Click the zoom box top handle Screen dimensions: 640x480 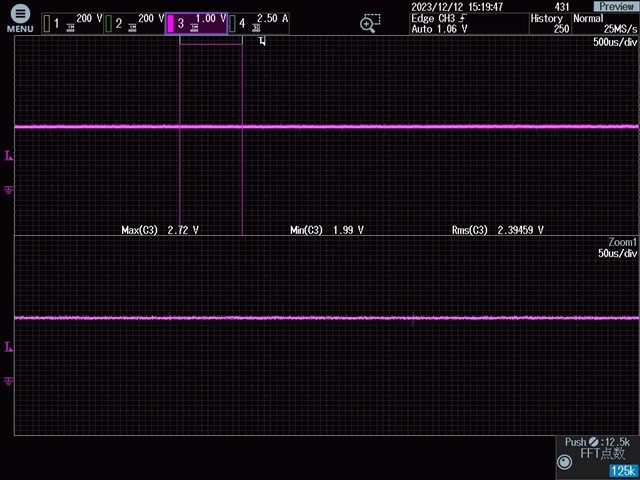click(x=211, y=40)
